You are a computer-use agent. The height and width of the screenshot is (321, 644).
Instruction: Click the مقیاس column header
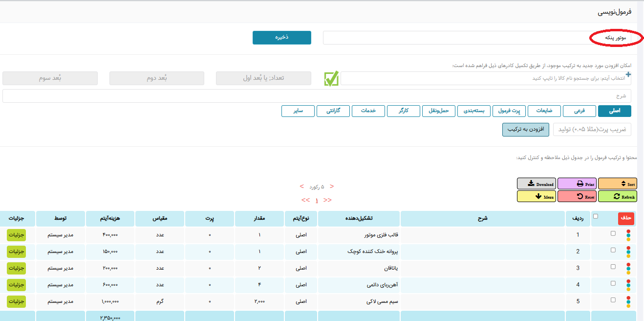(160, 219)
